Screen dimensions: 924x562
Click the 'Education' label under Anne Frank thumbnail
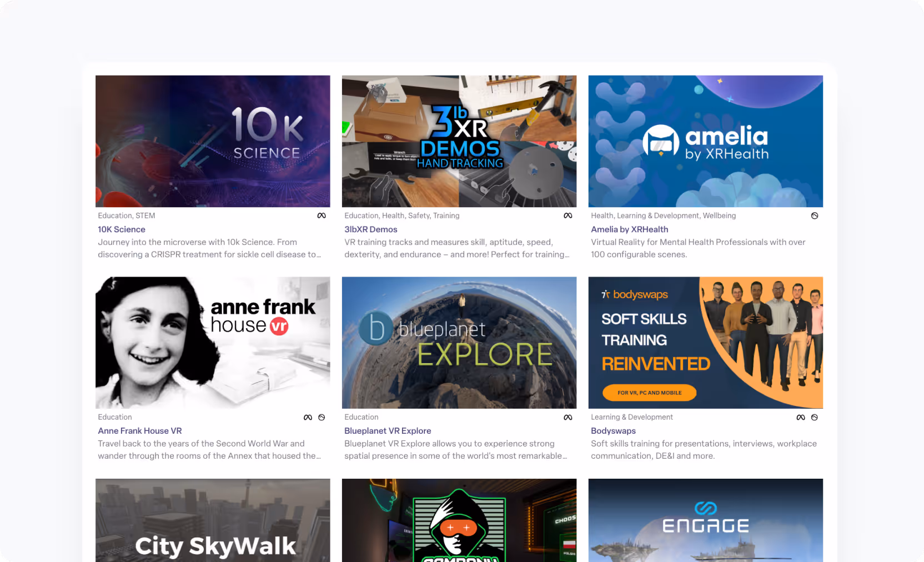(x=115, y=417)
